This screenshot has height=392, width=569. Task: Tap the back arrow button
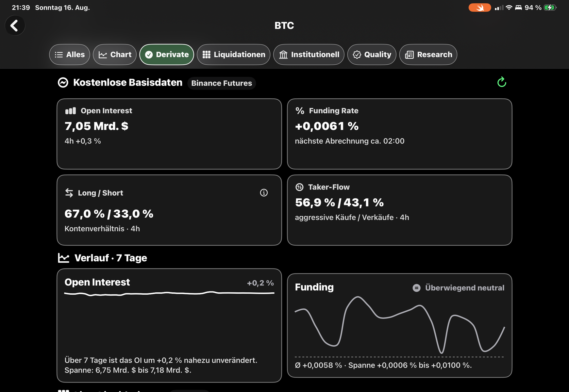pyautogui.click(x=15, y=25)
